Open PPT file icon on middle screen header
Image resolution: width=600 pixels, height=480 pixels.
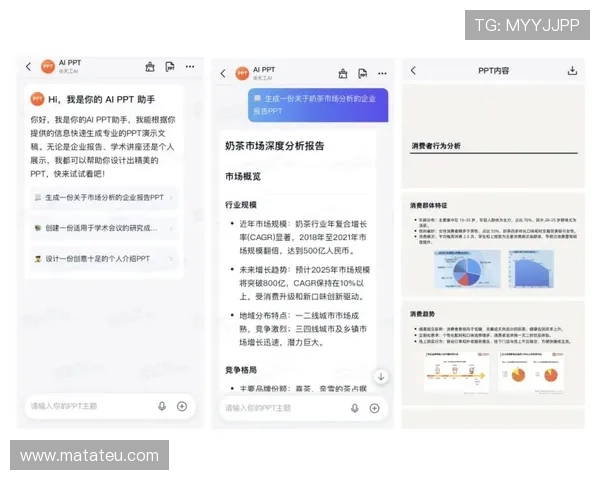tap(362, 73)
